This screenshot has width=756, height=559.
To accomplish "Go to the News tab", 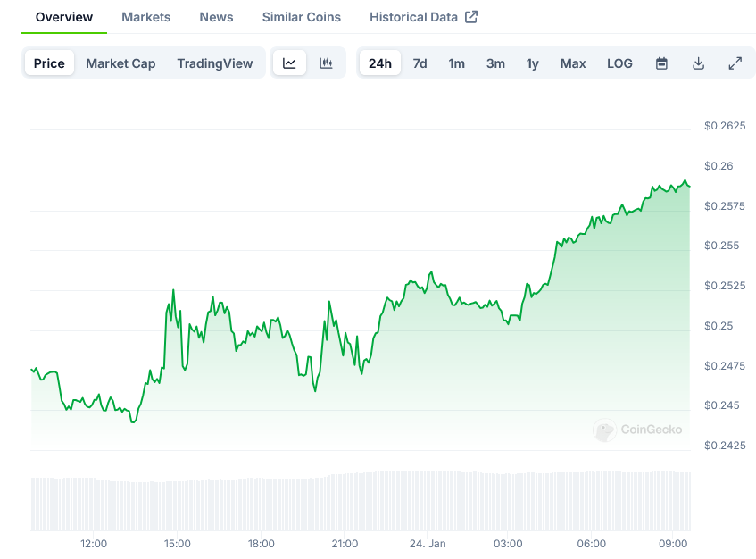I will click(x=216, y=17).
